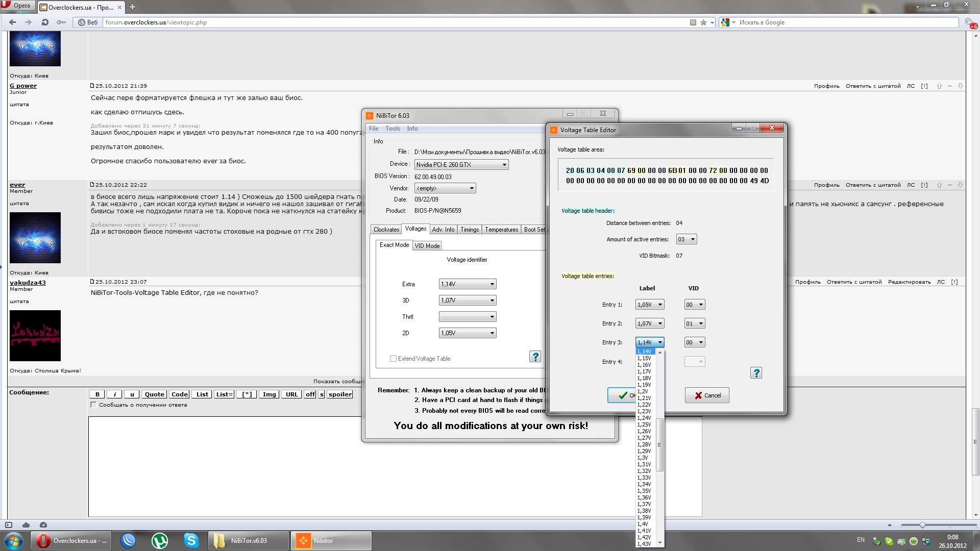Switch to VID Mode tab

point(427,246)
